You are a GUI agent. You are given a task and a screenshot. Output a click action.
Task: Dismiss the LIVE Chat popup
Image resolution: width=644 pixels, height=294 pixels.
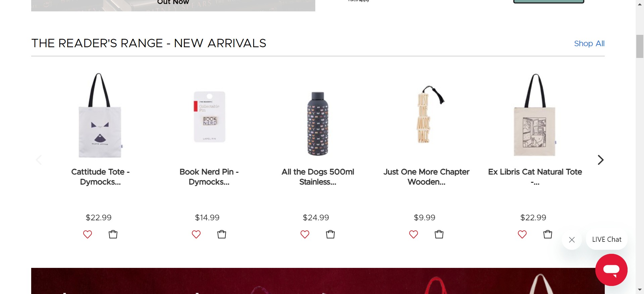point(572,240)
